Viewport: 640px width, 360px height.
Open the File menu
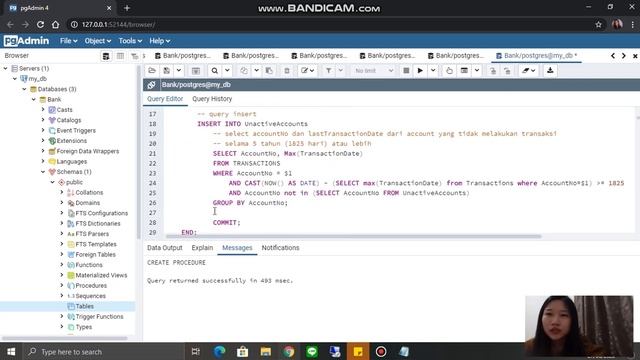click(68, 41)
